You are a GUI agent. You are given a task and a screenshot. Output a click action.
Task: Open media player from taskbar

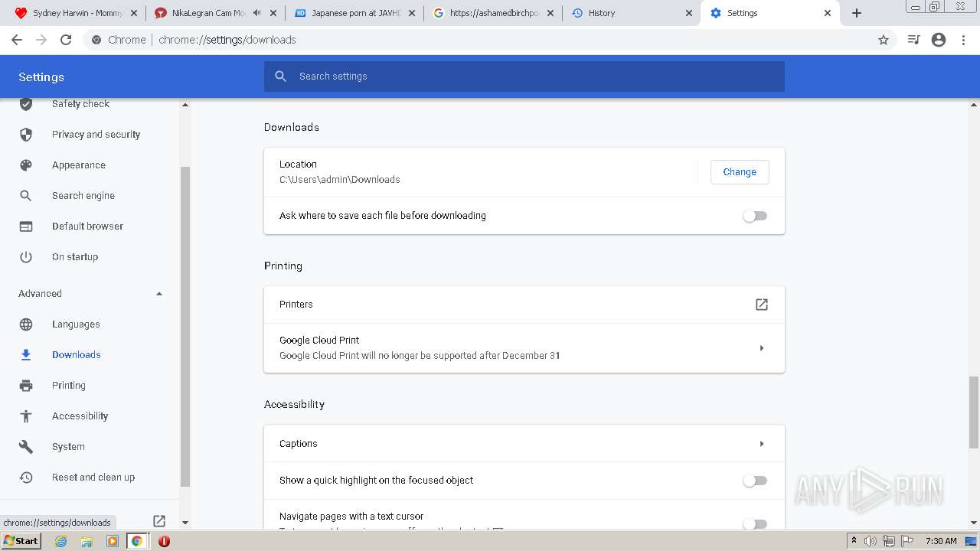(x=112, y=541)
